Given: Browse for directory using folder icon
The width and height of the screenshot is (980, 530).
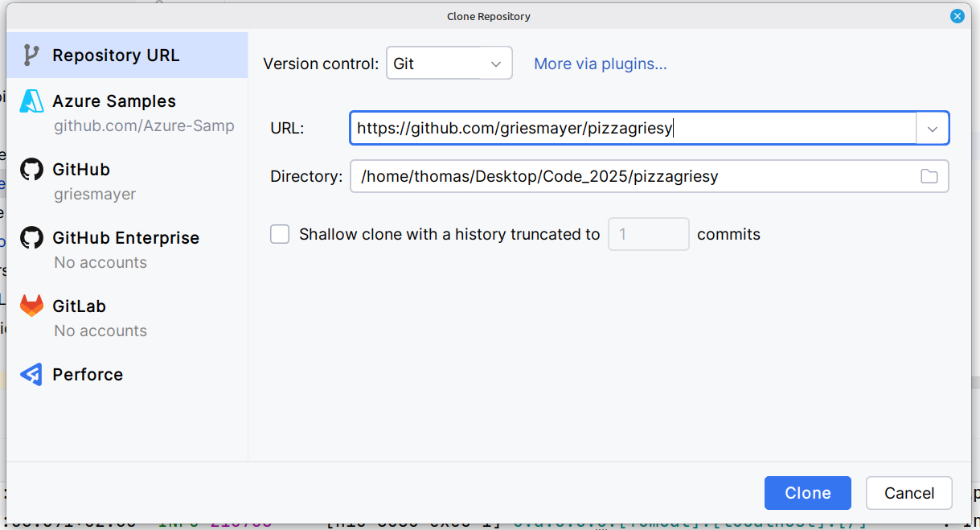Looking at the screenshot, I should (929, 177).
